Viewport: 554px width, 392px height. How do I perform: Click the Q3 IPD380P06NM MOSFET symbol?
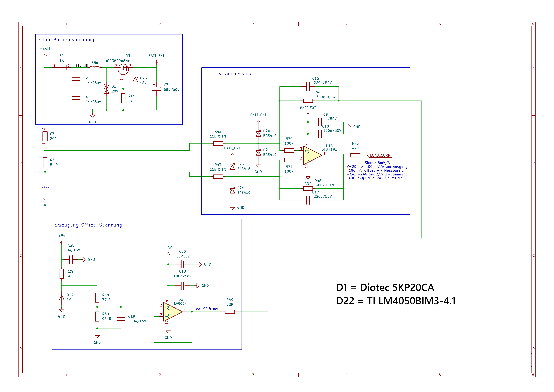(x=123, y=69)
